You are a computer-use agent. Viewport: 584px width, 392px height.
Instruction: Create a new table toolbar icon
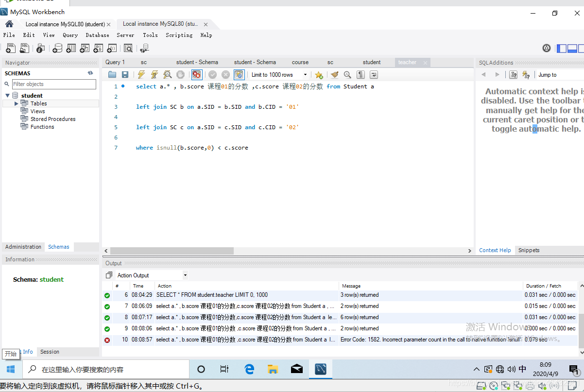pos(71,48)
